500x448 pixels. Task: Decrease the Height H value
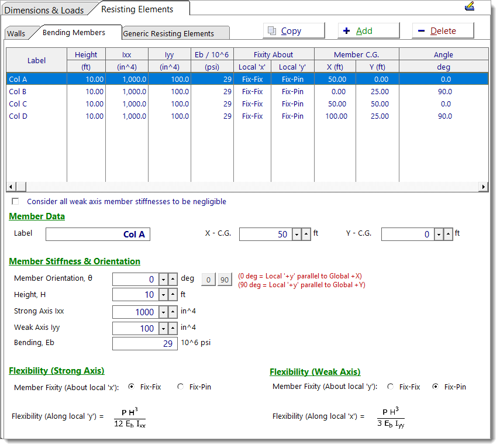(x=164, y=295)
